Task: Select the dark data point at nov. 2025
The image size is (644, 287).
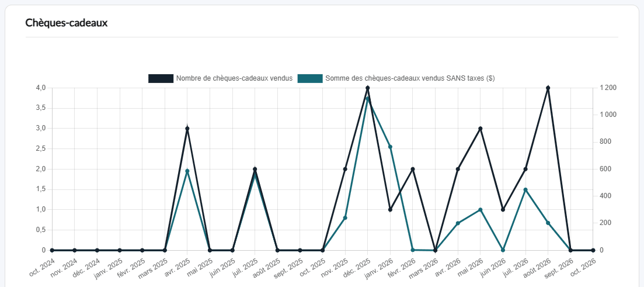Action: (345, 169)
